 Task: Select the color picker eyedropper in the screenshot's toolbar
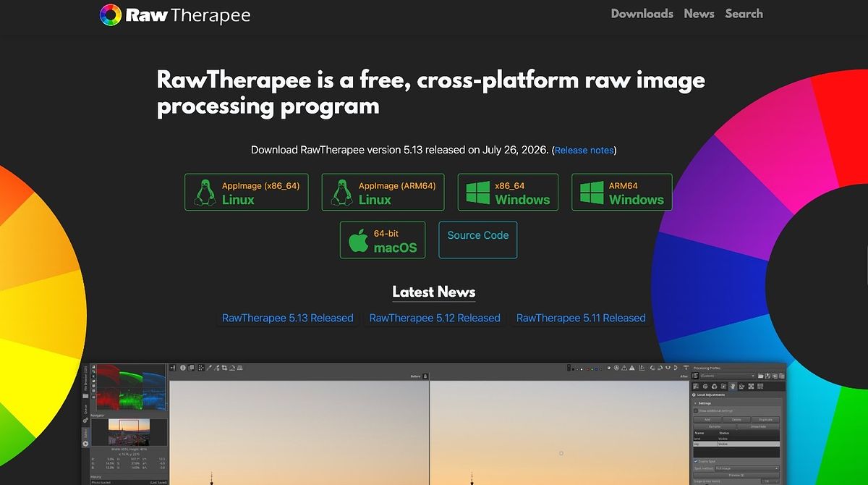click(209, 368)
